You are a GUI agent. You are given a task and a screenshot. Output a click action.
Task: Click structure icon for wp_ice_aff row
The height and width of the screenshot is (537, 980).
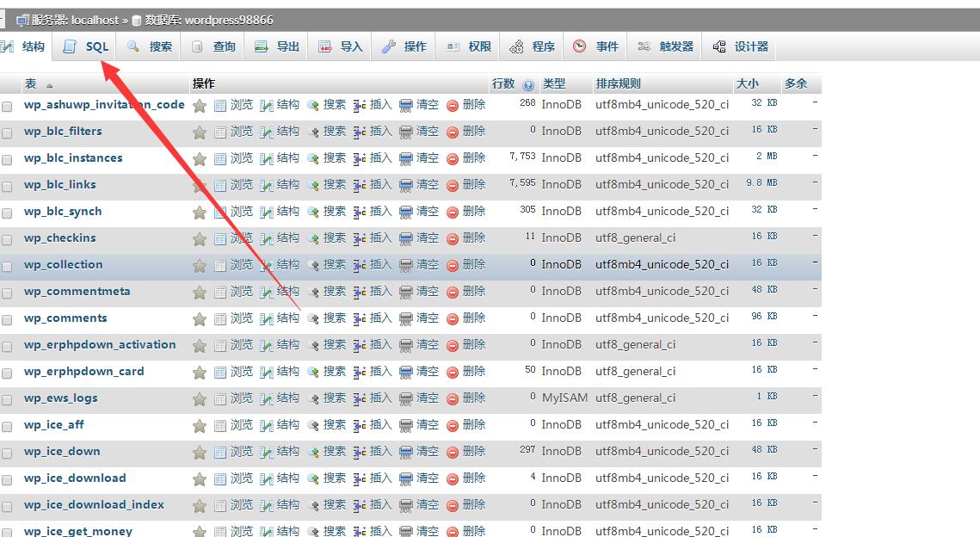[x=267, y=425]
